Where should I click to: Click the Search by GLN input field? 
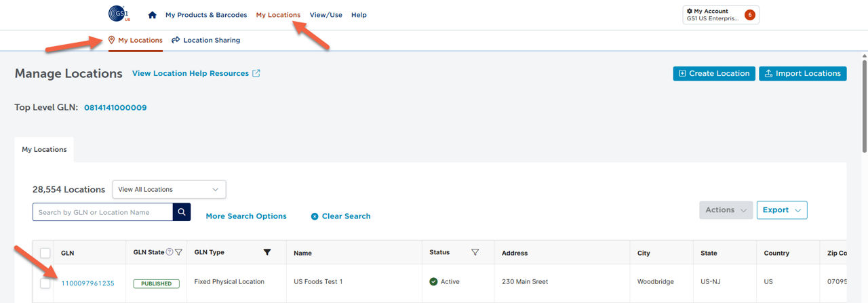[x=102, y=212]
